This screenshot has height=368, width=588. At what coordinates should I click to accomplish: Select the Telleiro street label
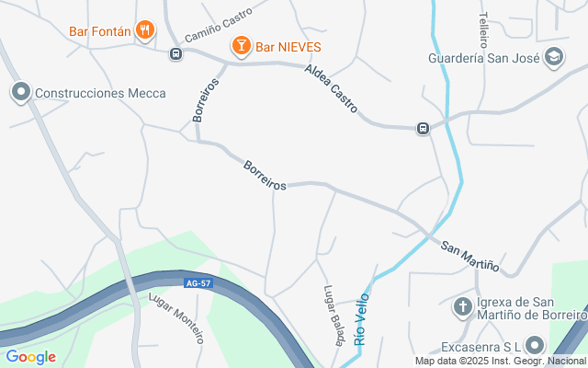click(484, 30)
